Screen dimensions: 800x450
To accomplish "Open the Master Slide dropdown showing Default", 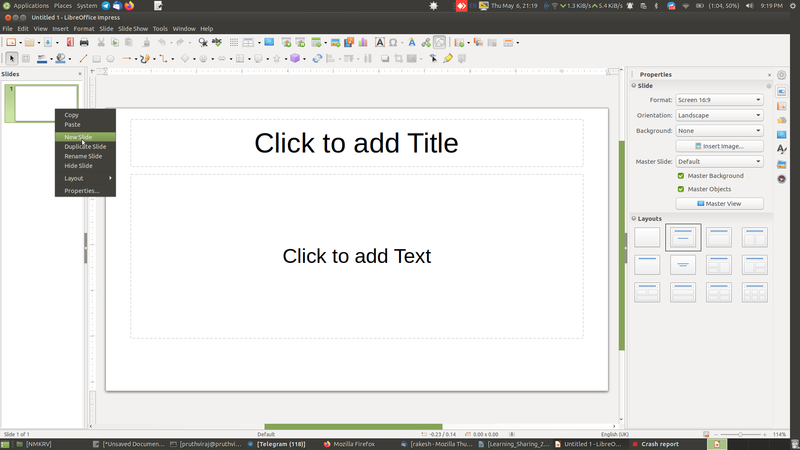I will pyautogui.click(x=719, y=161).
